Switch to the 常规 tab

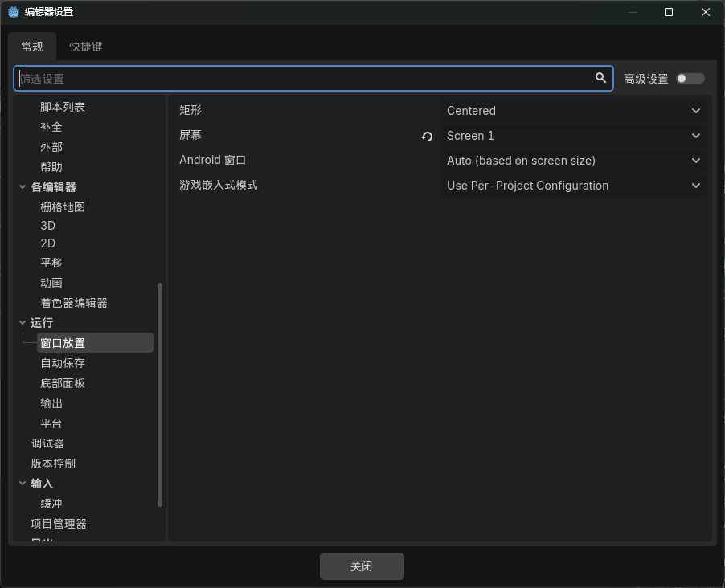click(x=32, y=47)
